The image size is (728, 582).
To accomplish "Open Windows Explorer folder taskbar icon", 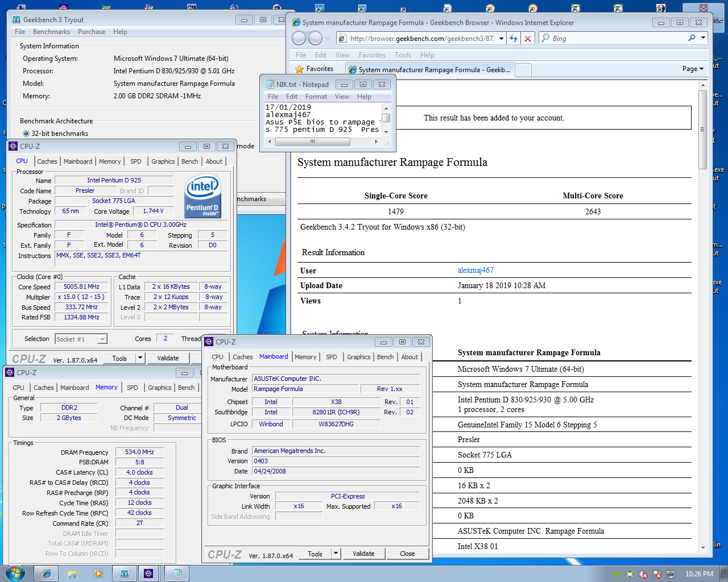I will (x=72, y=573).
